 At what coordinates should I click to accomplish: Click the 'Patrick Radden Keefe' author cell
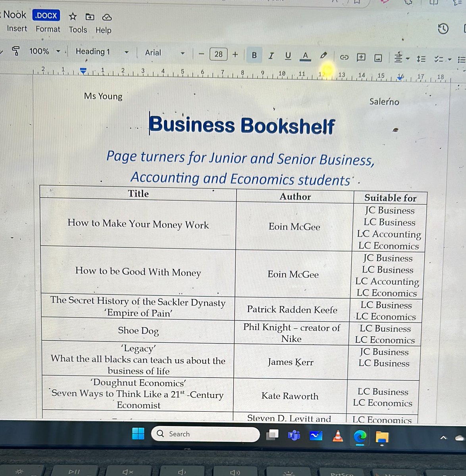click(x=292, y=309)
